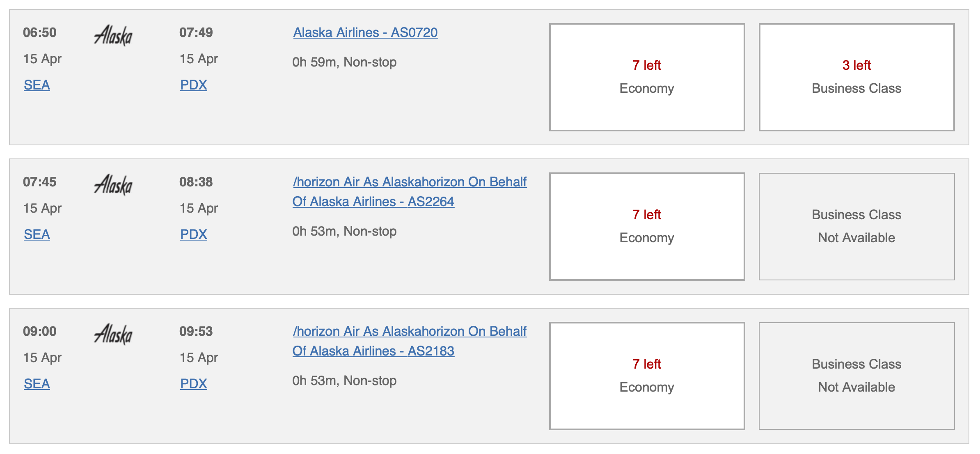980x454 pixels.
Task: Click SEA airport code on the 09:00 flight
Action: click(x=36, y=384)
